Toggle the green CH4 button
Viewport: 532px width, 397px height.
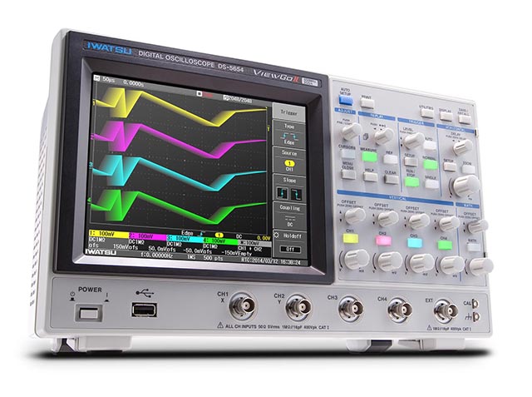[x=445, y=246]
